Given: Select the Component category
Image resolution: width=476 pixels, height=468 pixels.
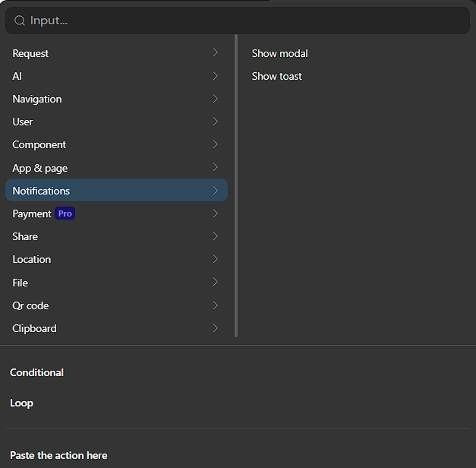Looking at the screenshot, I should [39, 144].
